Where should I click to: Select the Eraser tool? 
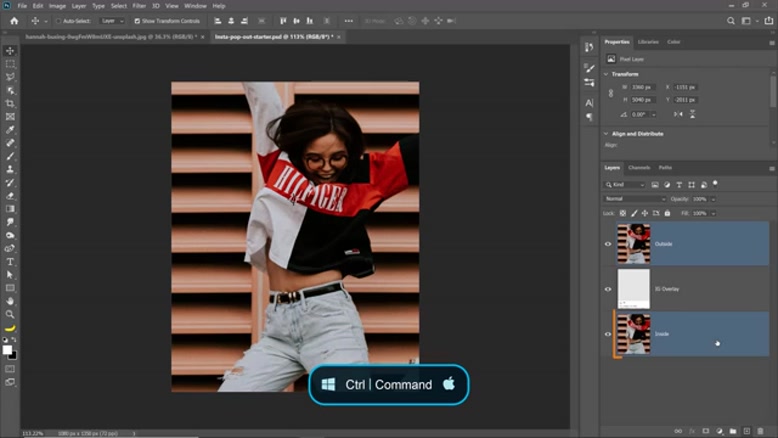(10, 195)
